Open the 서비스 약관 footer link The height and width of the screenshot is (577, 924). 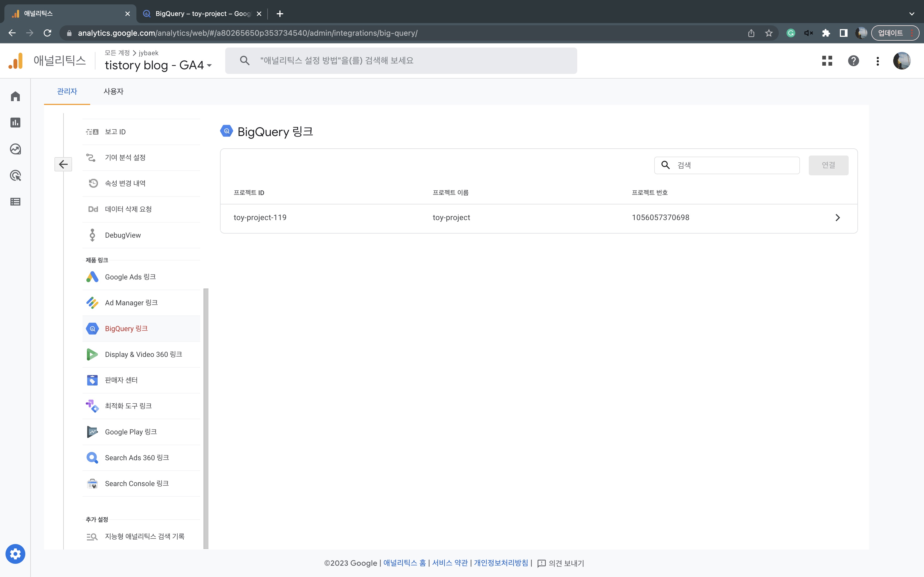coord(450,563)
